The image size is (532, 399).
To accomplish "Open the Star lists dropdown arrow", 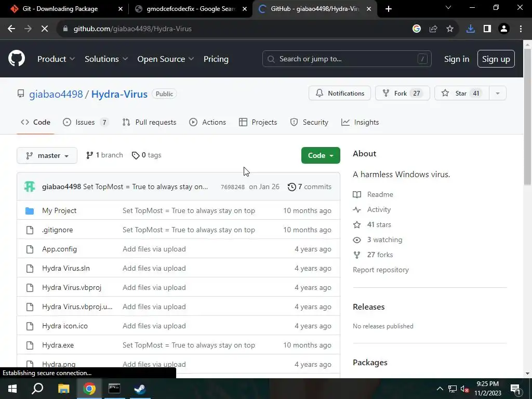I will tap(498, 94).
